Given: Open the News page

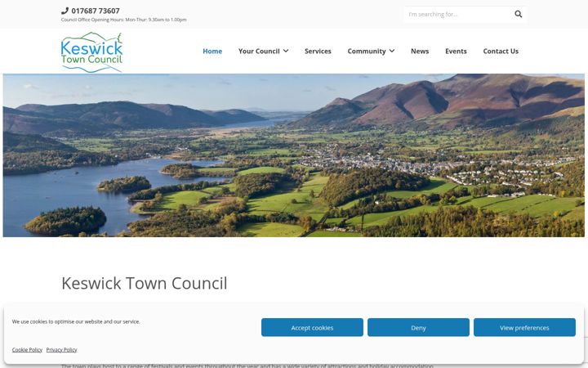Looking at the screenshot, I should pos(420,51).
